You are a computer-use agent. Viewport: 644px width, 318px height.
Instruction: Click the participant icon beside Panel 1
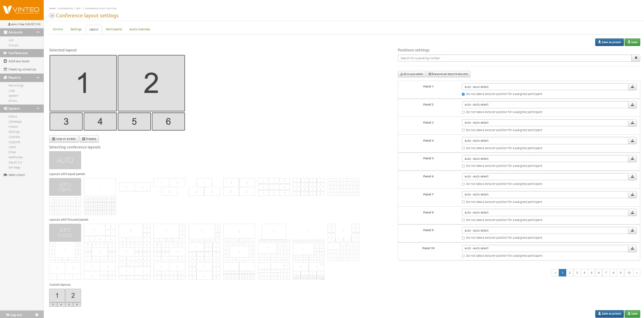click(632, 87)
